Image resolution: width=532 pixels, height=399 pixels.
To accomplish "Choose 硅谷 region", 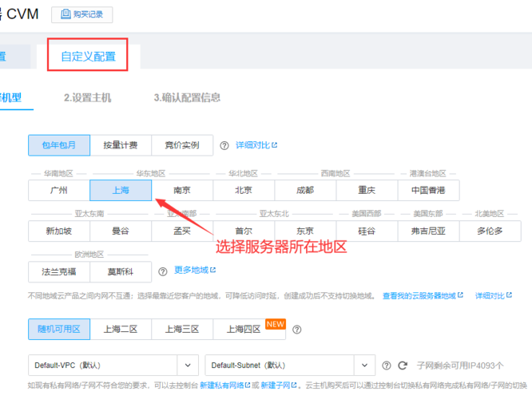I will (x=367, y=231).
